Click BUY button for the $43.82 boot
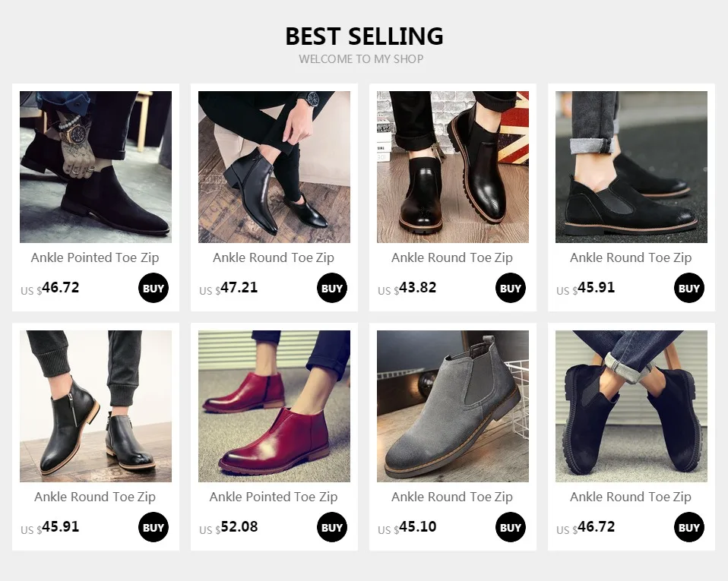This screenshot has width=728, height=581. (510, 288)
